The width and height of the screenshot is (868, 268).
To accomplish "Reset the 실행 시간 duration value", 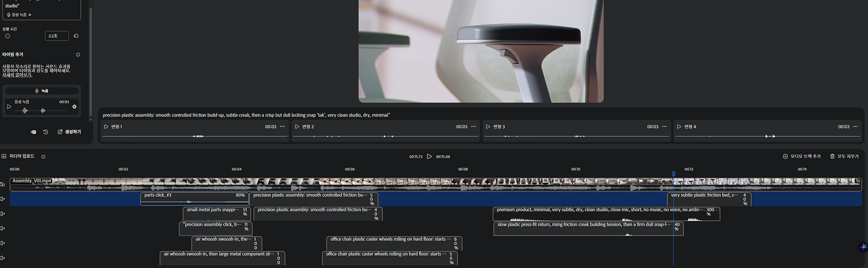I will pyautogui.click(x=76, y=36).
